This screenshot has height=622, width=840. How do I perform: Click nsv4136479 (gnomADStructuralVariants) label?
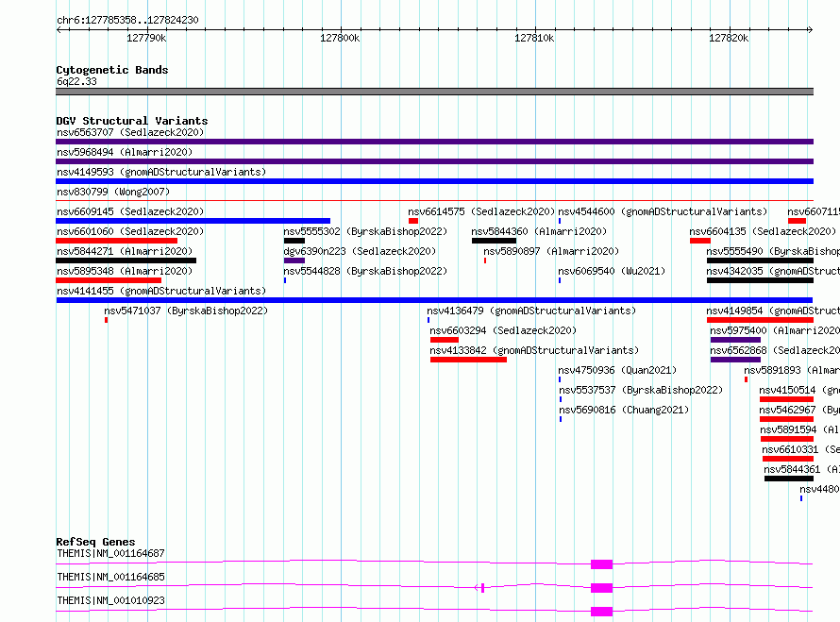[531, 311]
